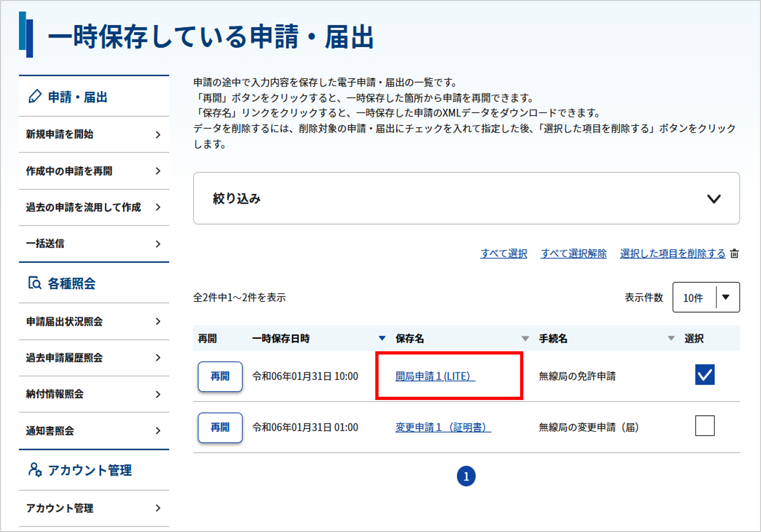This screenshot has width=761, height=532.
Task: Click the 全2件中1～2件を表示 count text
Action: click(239, 298)
